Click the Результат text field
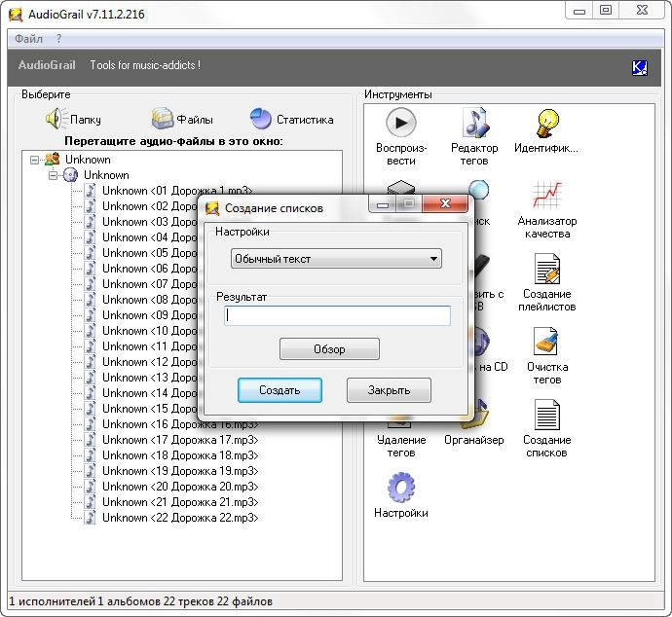 [337, 315]
